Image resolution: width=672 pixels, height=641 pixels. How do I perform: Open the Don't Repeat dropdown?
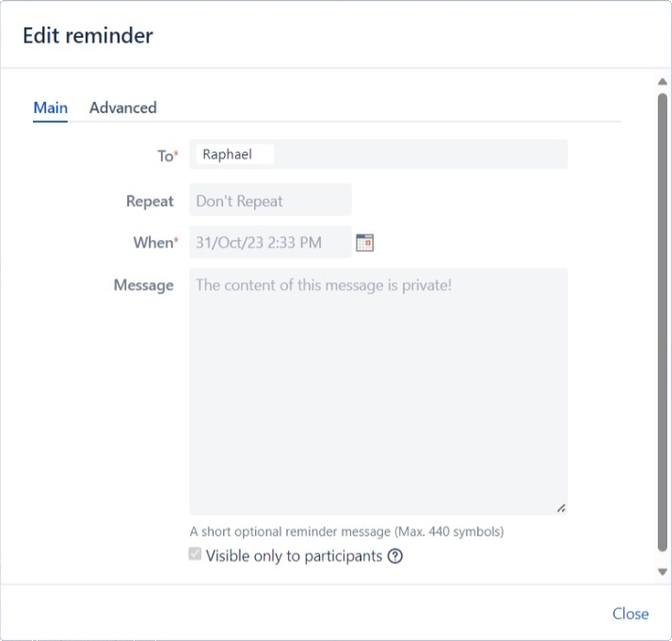(270, 200)
